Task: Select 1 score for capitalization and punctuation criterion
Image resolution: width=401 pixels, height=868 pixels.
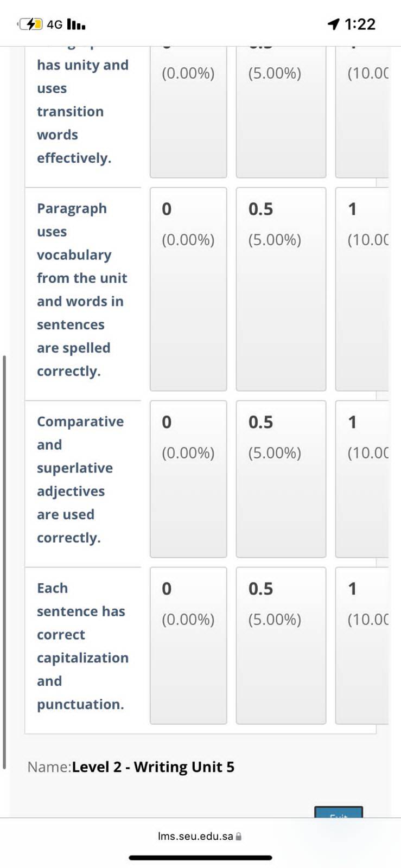Action: click(x=362, y=645)
